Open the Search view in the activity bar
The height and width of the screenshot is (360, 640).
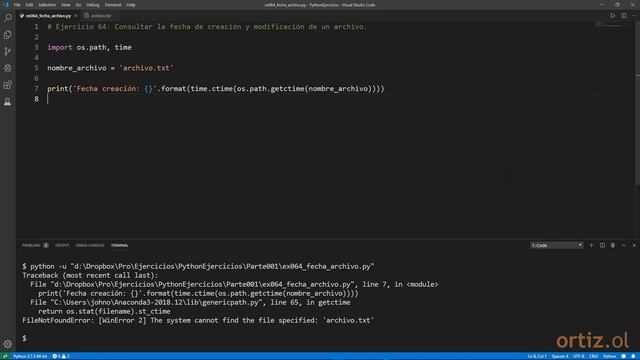click(x=8, y=18)
